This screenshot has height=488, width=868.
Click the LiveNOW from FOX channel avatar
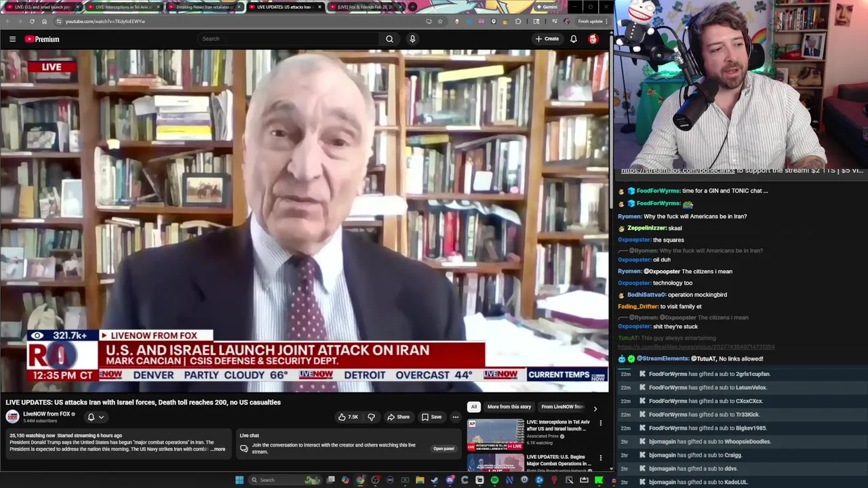coord(12,417)
